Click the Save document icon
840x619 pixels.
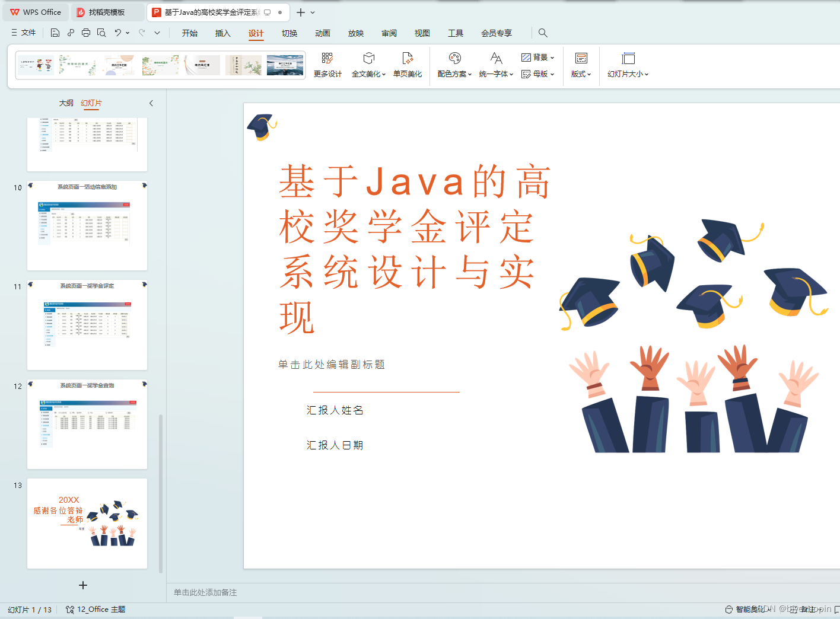[55, 33]
